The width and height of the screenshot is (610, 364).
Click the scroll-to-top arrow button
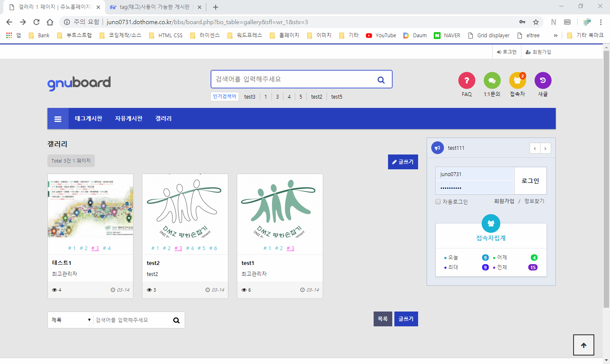tap(583, 345)
